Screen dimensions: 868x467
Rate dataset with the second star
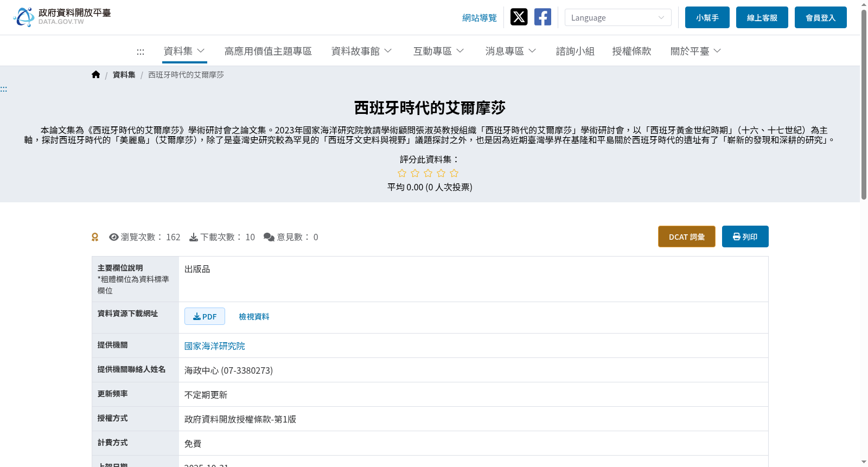pyautogui.click(x=415, y=173)
